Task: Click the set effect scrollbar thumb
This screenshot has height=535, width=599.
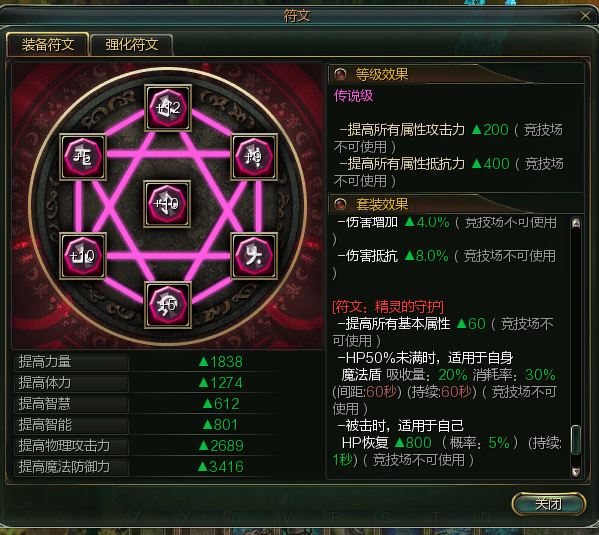Action: (576, 440)
